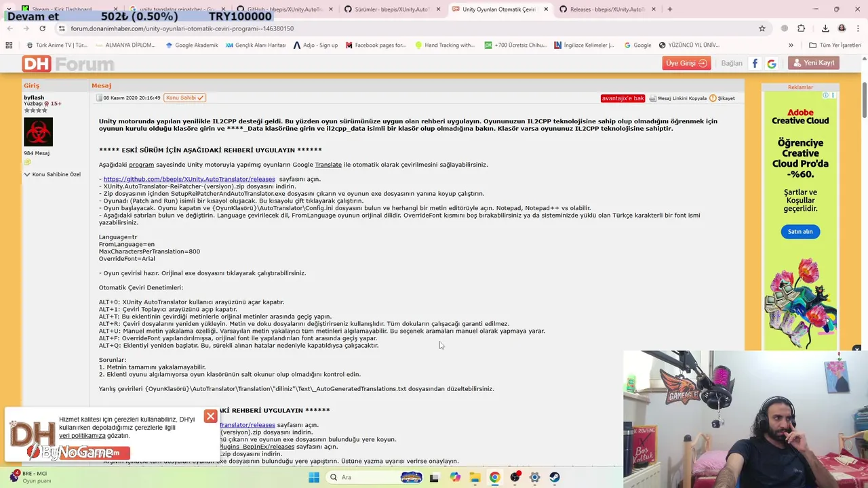Screen dimensions: 868x488
Task: Open the Chrome profile avatar menu
Action: 842,28
